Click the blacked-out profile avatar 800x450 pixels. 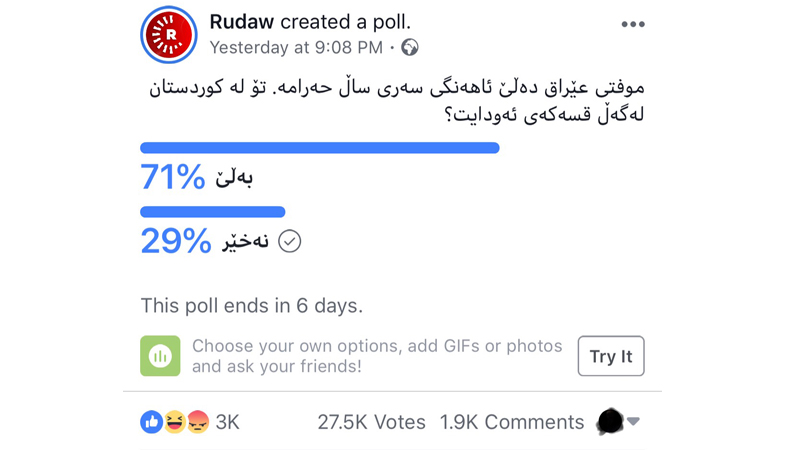(x=609, y=422)
